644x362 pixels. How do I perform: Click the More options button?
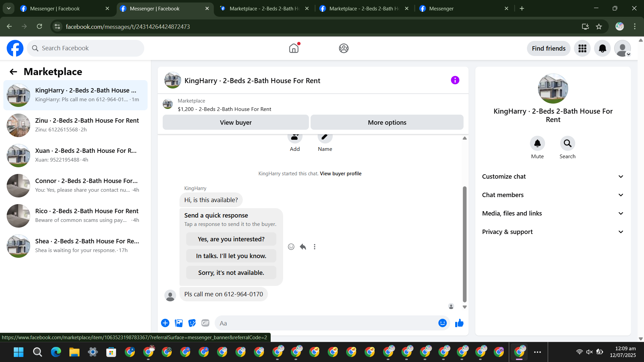pos(387,122)
